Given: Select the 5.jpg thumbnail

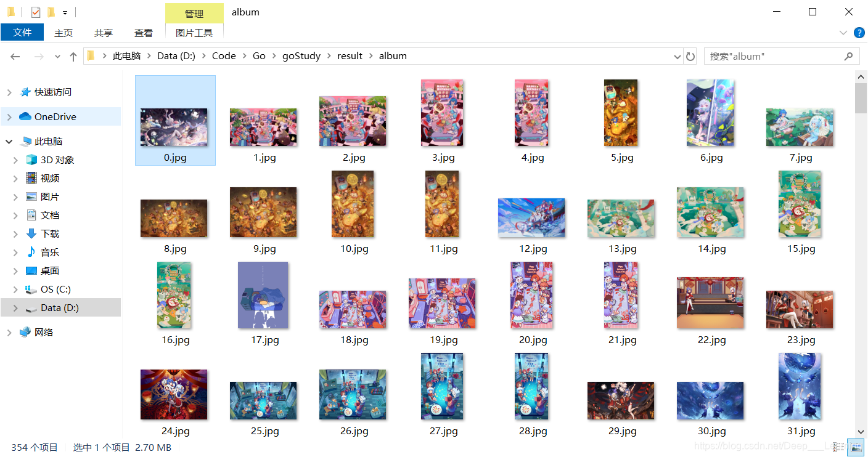Looking at the screenshot, I should (621, 113).
